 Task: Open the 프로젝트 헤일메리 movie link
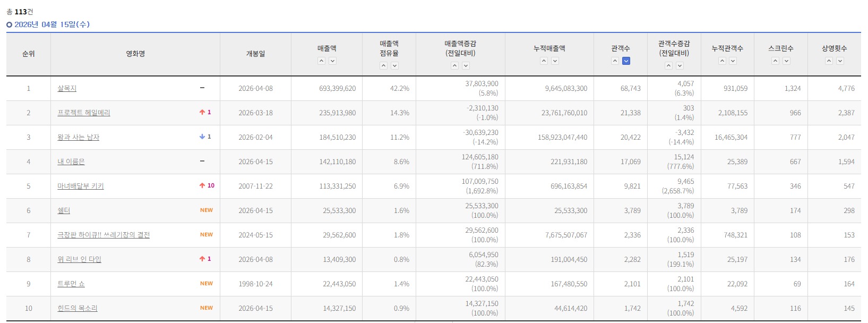click(x=84, y=113)
